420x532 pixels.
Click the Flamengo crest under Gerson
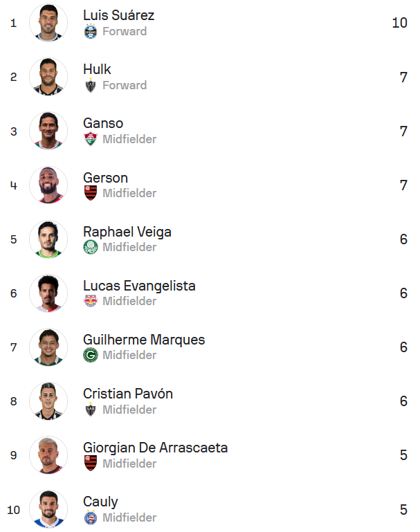click(90, 193)
